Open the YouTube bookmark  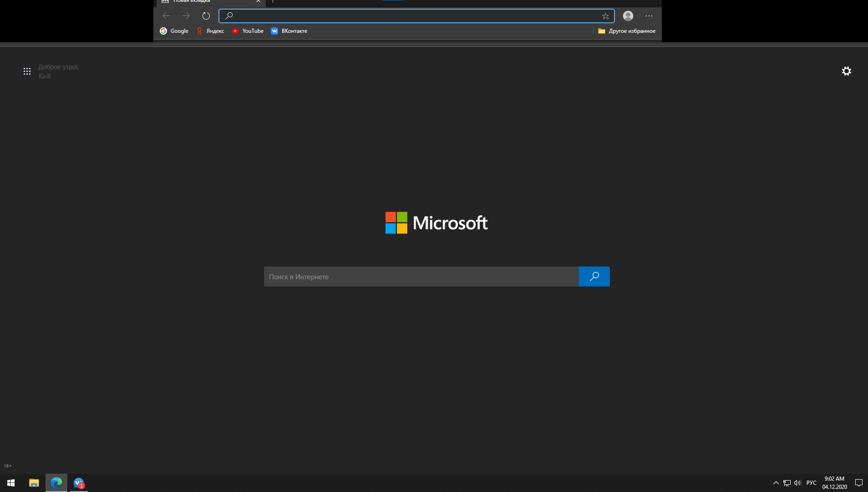(248, 31)
